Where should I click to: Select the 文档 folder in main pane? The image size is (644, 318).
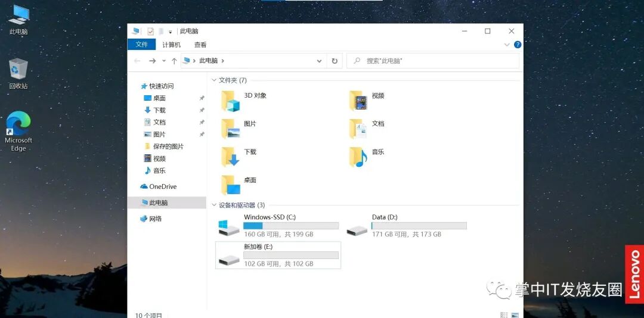click(358, 129)
